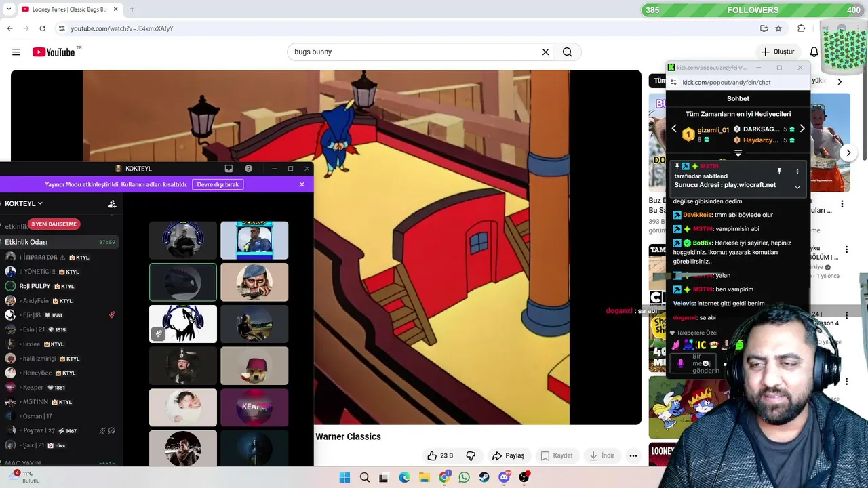
Task: Download the video with İndir
Action: tap(601, 455)
